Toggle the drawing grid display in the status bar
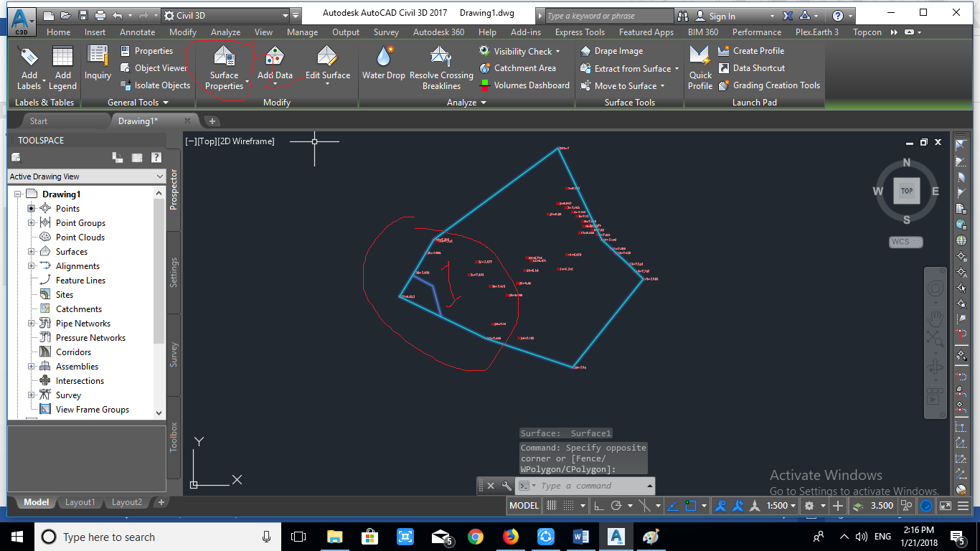This screenshot has width=980, height=551. click(x=552, y=506)
